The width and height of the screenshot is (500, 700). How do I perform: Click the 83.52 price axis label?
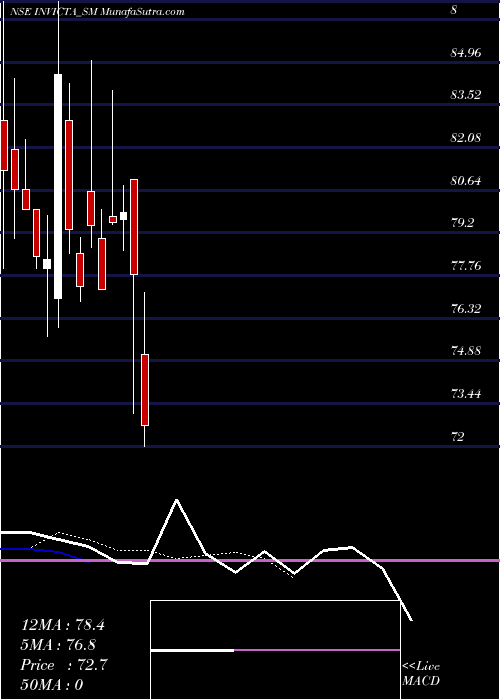click(x=466, y=95)
